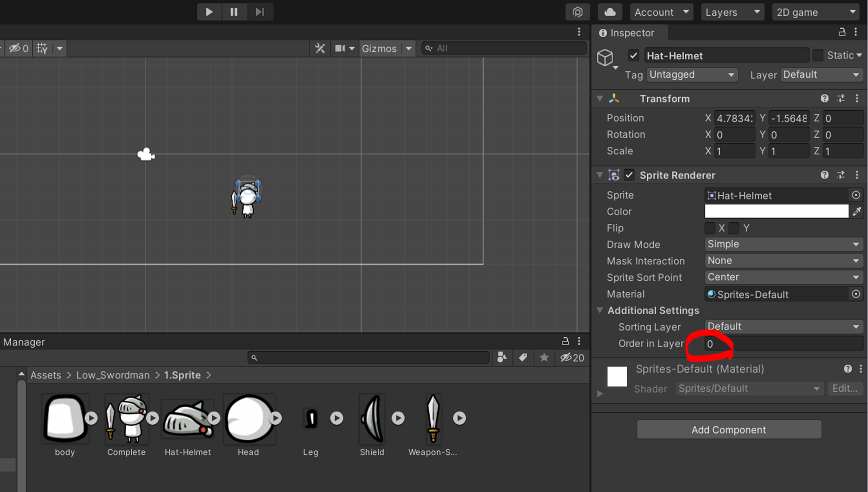Select the Inspector tab
Viewport: 868px width, 492px height.
(x=631, y=33)
